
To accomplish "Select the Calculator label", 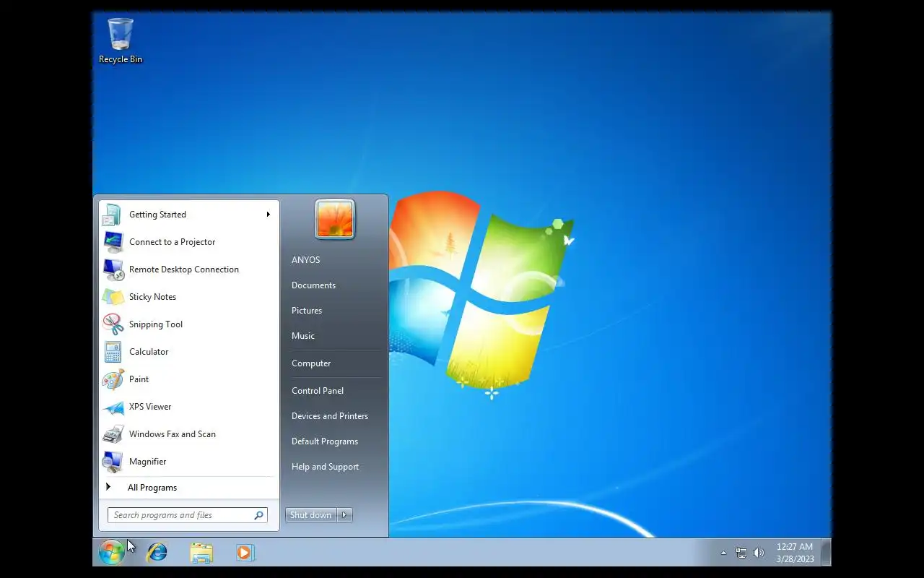I will pos(149,352).
